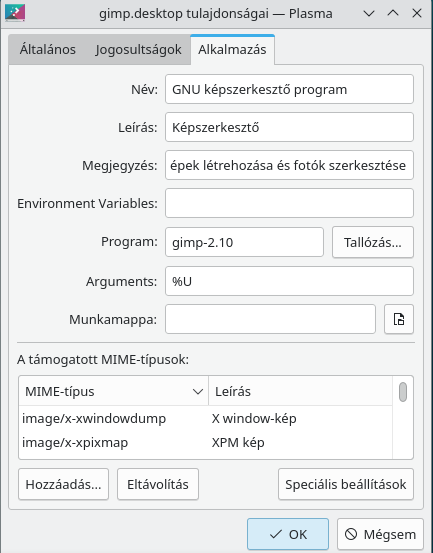Click the Megjegyzés text field

pos(289,165)
